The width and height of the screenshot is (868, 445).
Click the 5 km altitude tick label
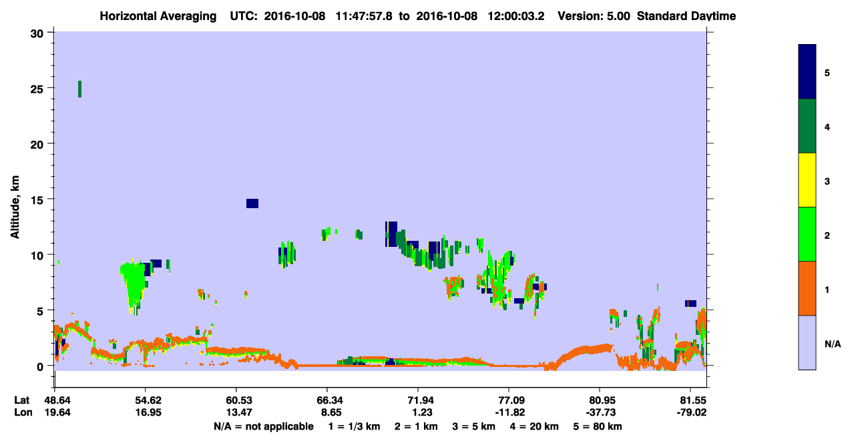[41, 310]
